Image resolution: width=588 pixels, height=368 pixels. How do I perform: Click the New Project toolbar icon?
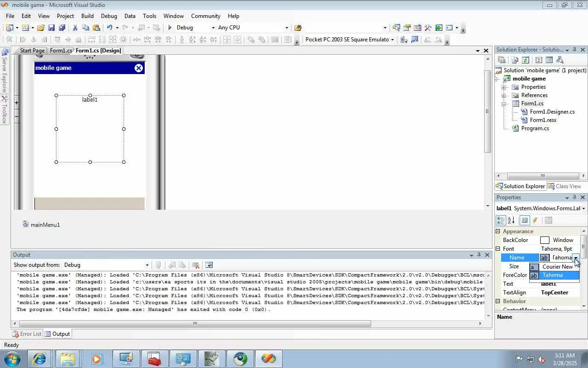[10, 28]
